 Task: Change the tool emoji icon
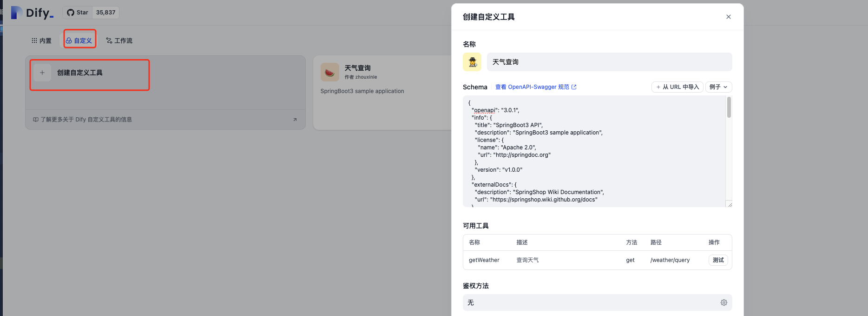tap(472, 62)
